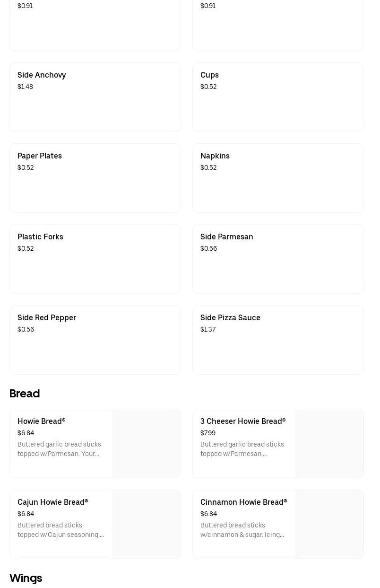Click the Wings section heading

point(26,578)
